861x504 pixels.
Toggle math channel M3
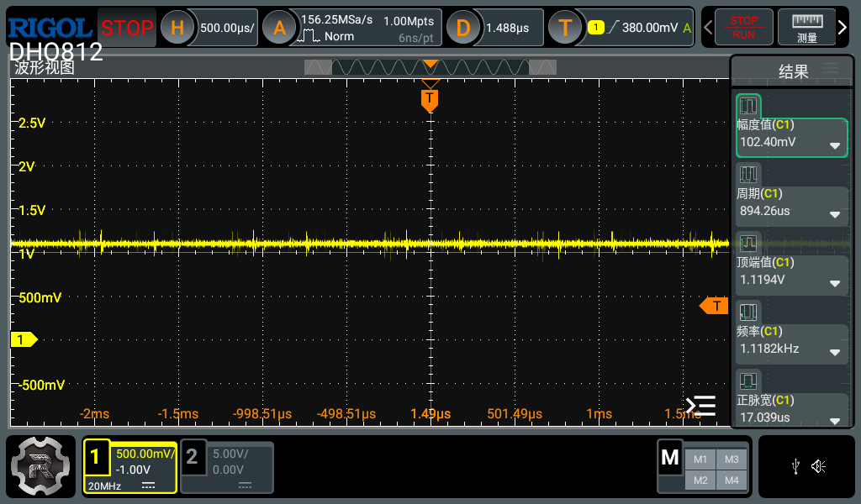(x=732, y=459)
